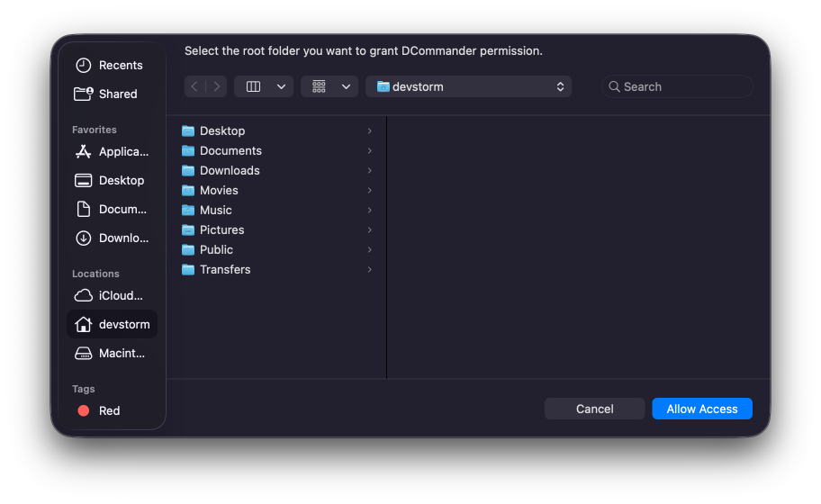The width and height of the screenshot is (821, 504).
Task: Open the Shared sidebar item
Action: tap(112, 94)
